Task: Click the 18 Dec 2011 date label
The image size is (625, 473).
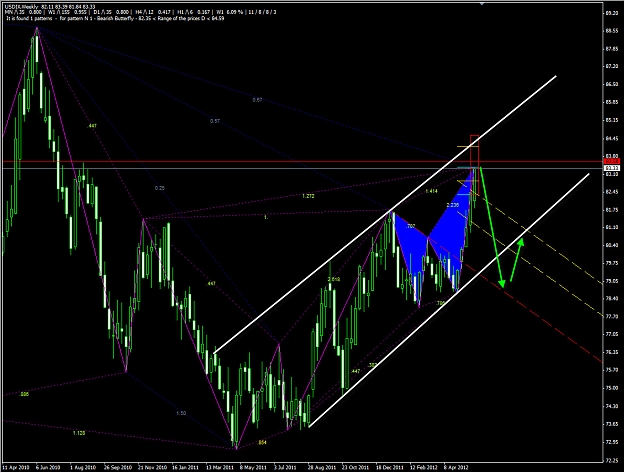Action: 391,467
